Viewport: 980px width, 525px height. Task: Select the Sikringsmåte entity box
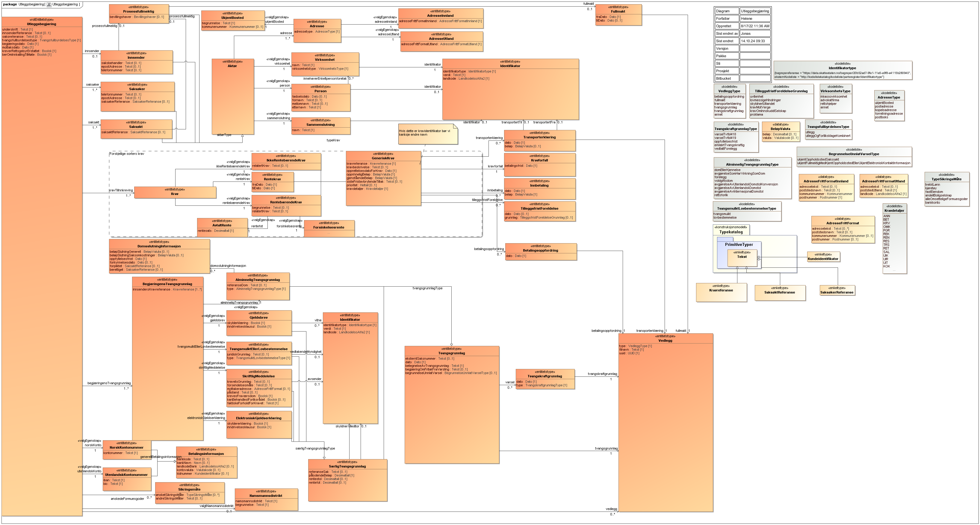click(x=190, y=493)
